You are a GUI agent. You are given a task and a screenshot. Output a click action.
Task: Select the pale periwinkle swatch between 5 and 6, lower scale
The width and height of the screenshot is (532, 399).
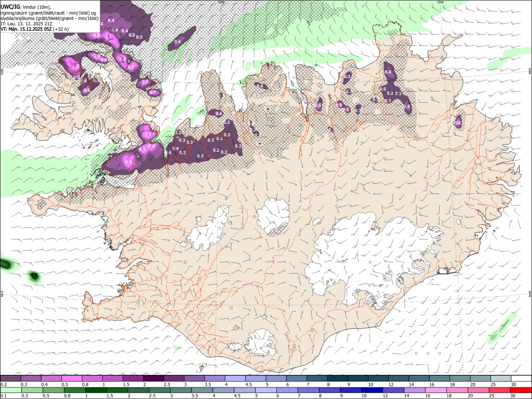266,390
